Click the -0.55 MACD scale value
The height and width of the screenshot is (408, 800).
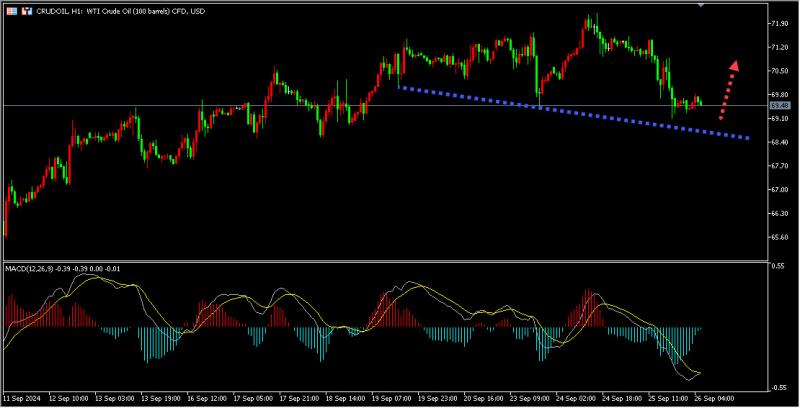(778, 388)
